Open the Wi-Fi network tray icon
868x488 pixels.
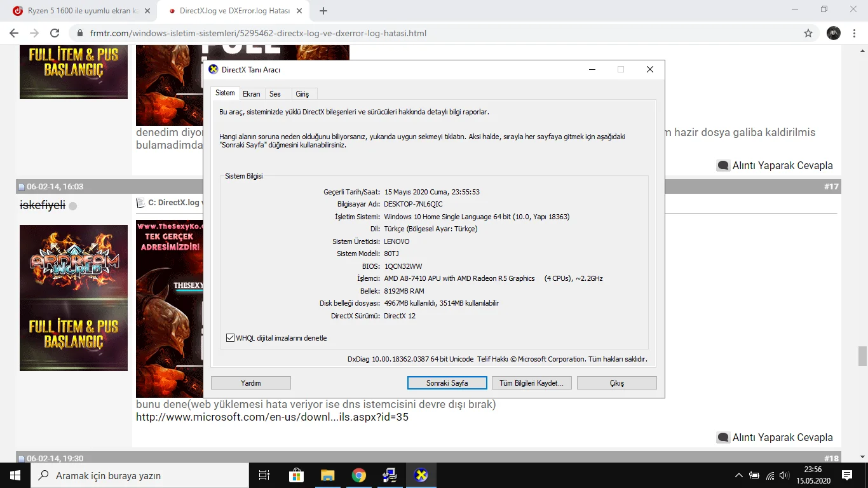[770, 475]
